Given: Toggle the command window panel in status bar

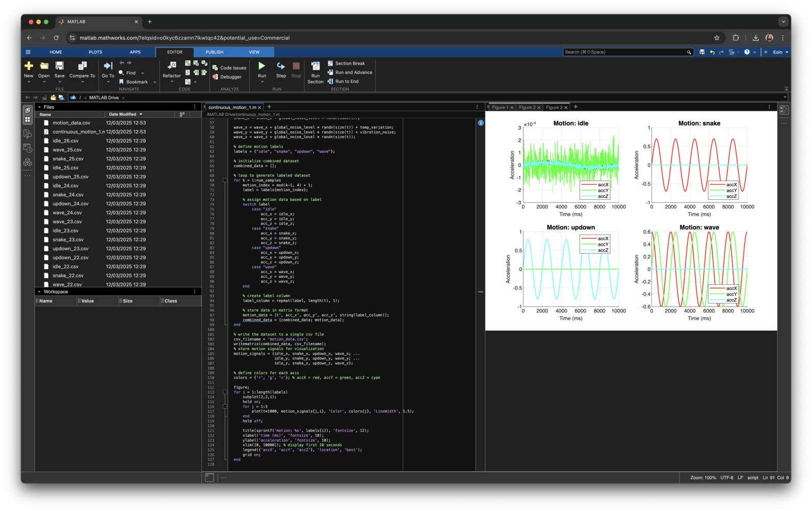Looking at the screenshot, I should (210, 477).
